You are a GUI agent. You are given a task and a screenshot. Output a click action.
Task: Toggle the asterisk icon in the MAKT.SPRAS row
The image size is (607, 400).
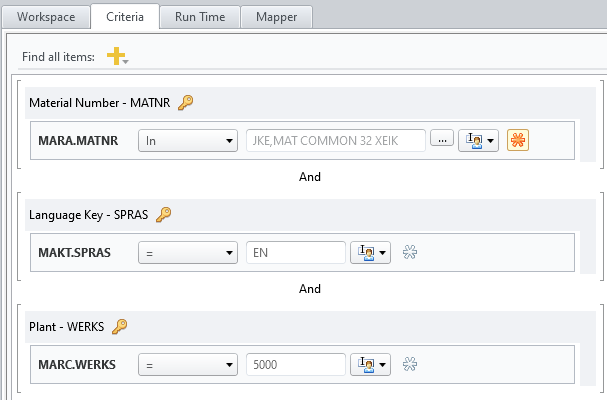coord(409,253)
